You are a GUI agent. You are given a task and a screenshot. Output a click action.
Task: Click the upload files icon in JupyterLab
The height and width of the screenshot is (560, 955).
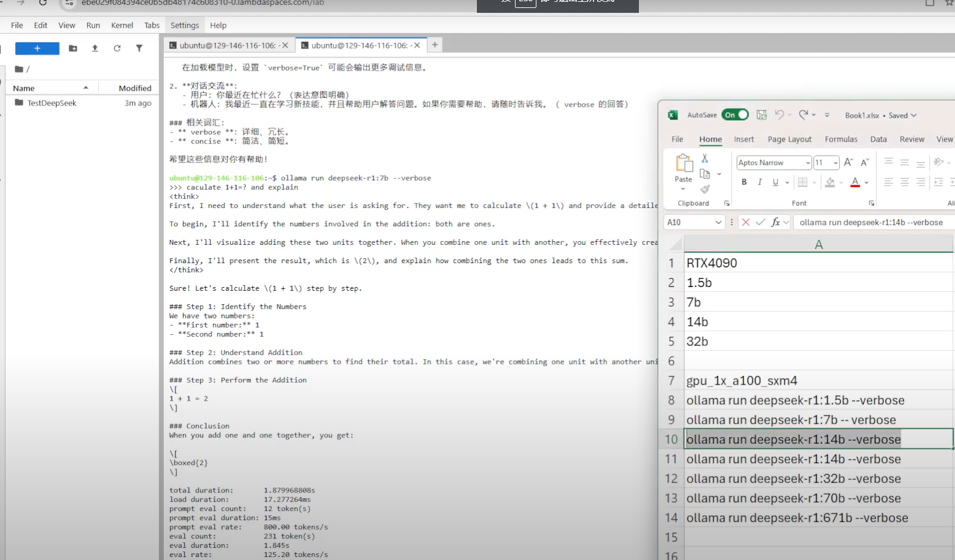point(95,48)
